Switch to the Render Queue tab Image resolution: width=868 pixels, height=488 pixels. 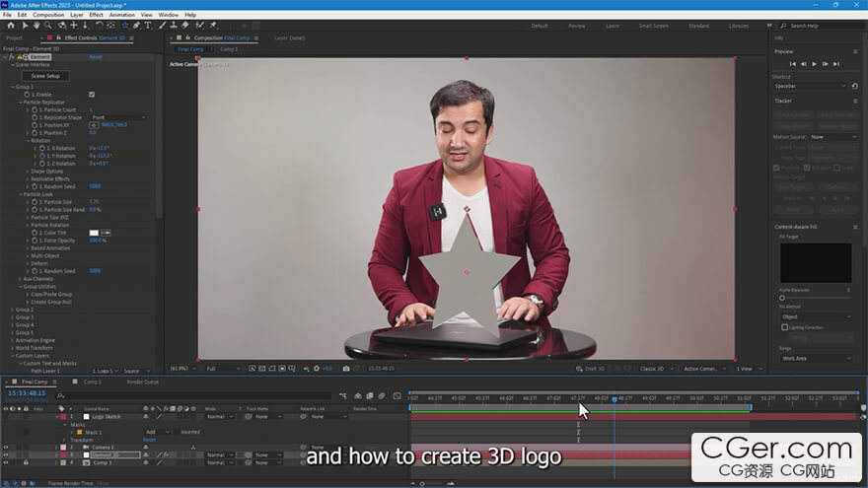pos(142,383)
